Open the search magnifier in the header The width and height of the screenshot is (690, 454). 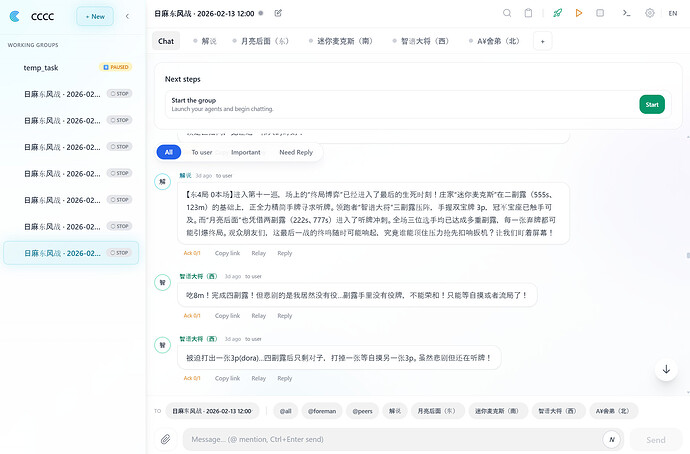tap(507, 13)
